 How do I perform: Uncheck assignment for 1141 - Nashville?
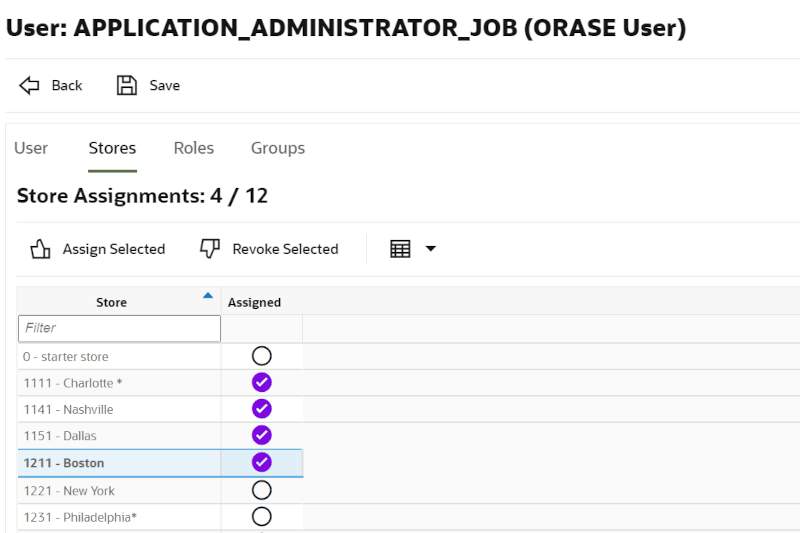click(262, 409)
